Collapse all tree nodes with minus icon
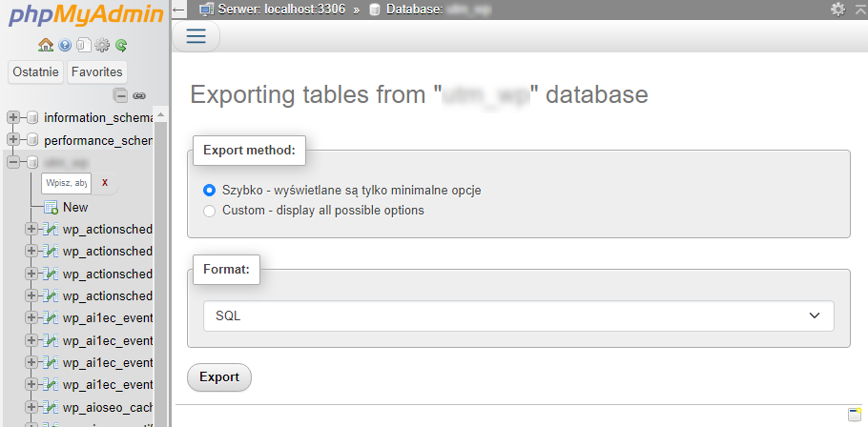Screen dimensions: 868x427 pyautogui.click(x=120, y=95)
